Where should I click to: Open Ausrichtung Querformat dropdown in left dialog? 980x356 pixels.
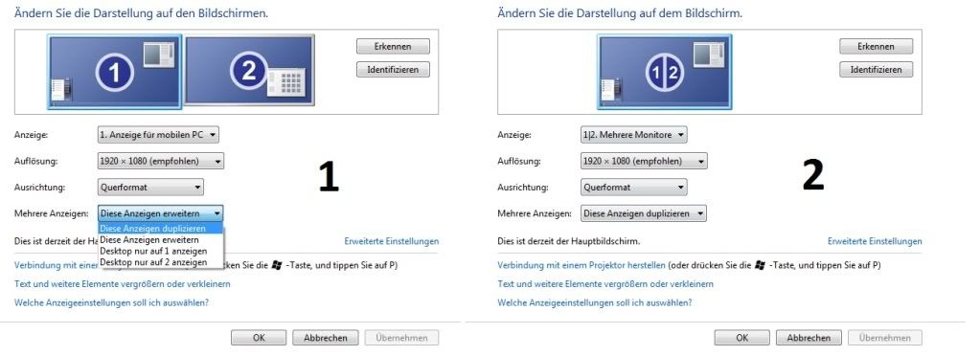point(150,187)
